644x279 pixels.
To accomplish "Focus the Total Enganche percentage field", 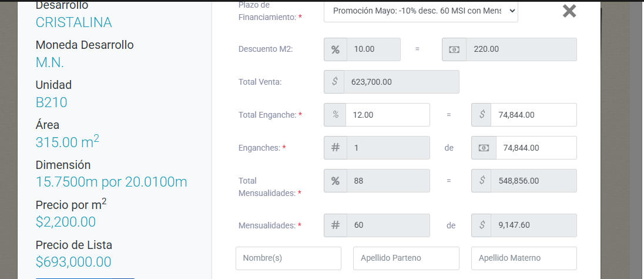I will [388, 115].
